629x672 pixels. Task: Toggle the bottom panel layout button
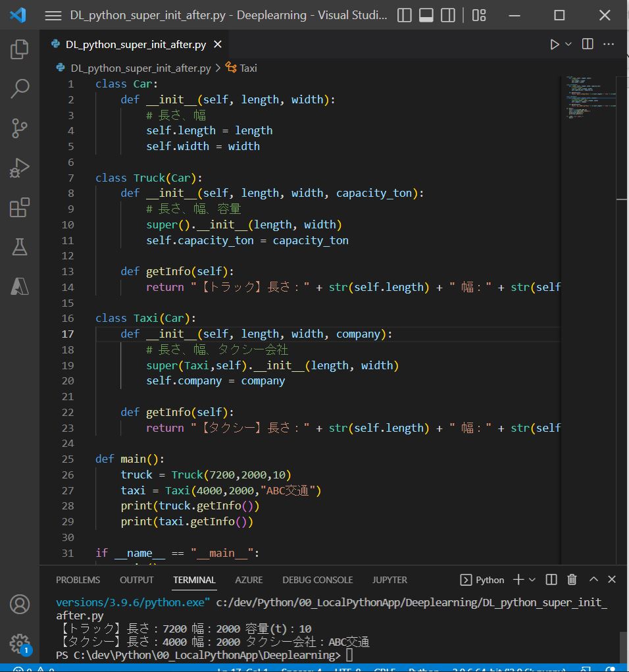426,15
